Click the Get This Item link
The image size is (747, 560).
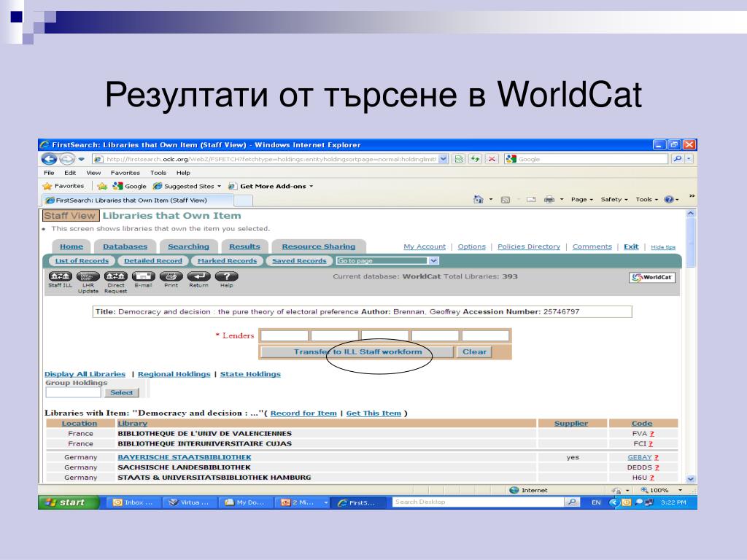pos(373,413)
